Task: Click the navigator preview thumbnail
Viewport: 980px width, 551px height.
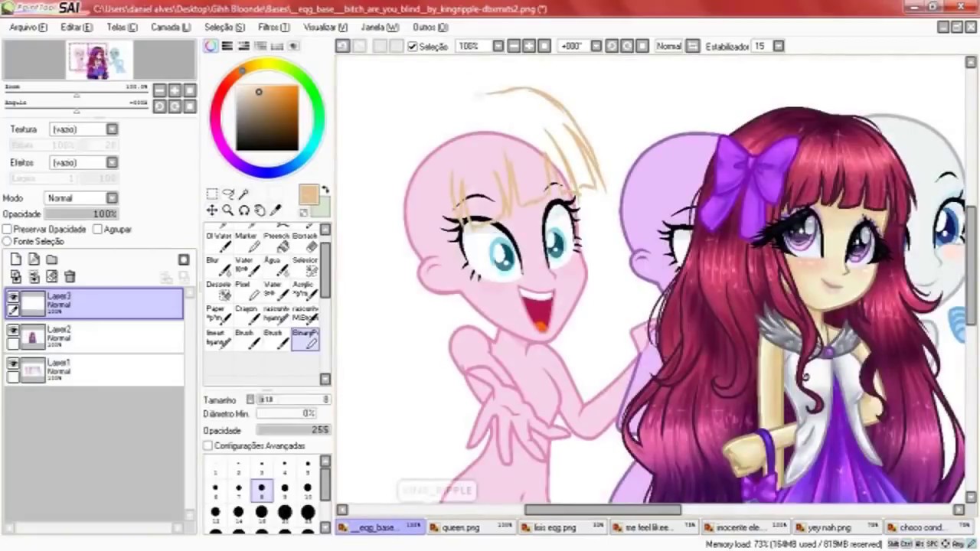Action: [x=98, y=60]
